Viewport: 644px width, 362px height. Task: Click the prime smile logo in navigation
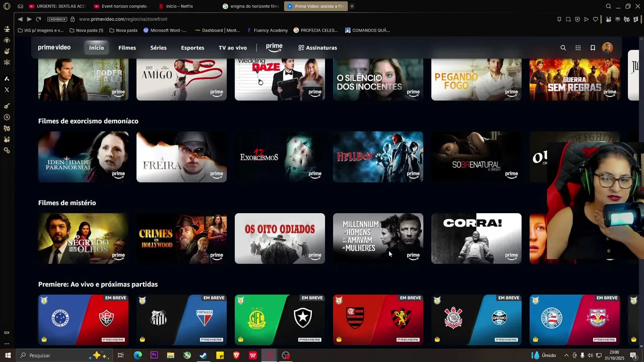tap(274, 47)
